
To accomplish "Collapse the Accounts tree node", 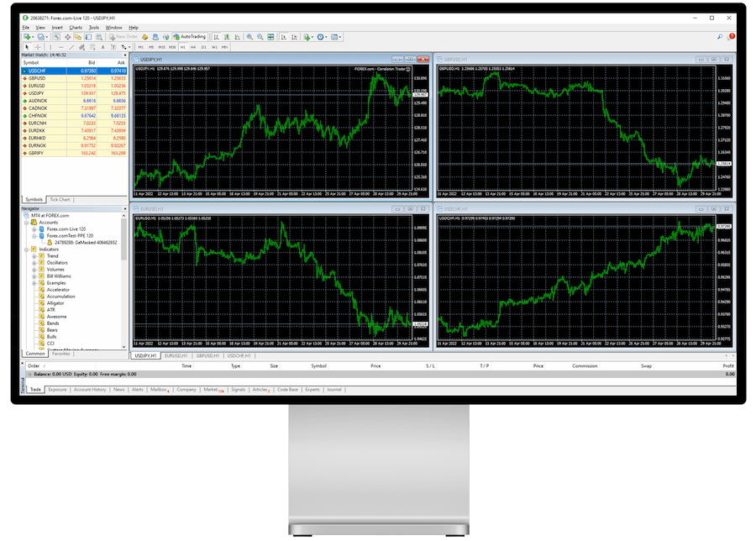I will (x=27, y=223).
